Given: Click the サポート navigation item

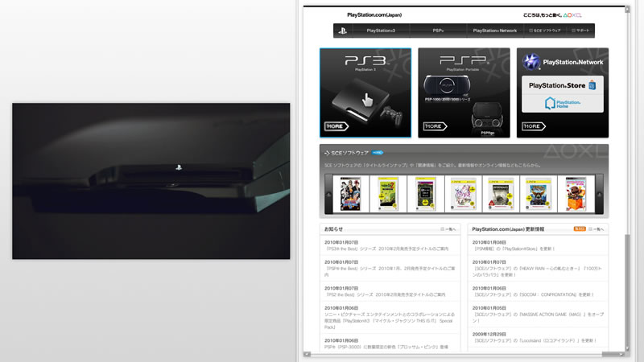Looking at the screenshot, I should 581,31.
